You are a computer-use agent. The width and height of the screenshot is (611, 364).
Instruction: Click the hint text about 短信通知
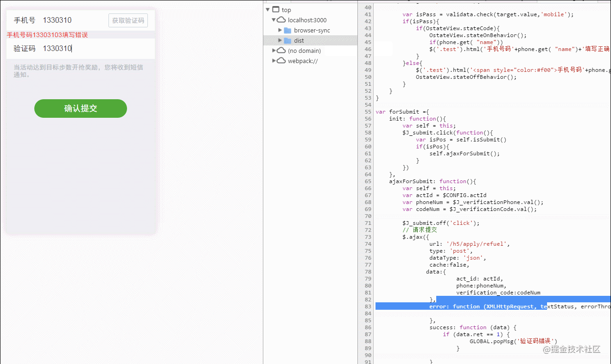[78, 71]
